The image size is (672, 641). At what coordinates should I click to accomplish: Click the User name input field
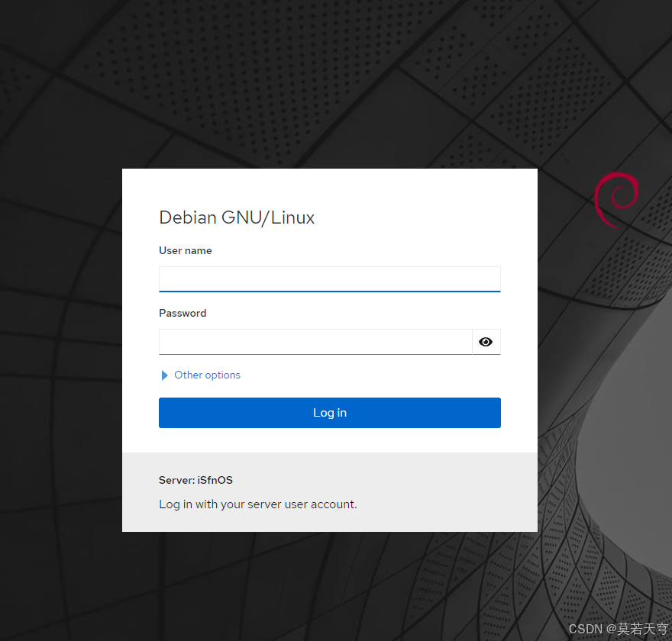click(330, 279)
